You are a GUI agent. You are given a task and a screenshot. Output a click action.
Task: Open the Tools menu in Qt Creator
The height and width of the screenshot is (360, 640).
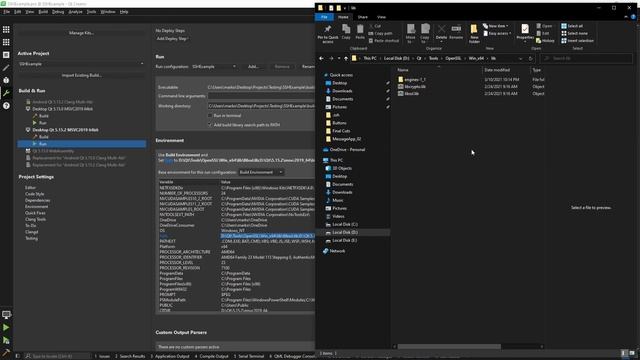[x=91, y=12]
